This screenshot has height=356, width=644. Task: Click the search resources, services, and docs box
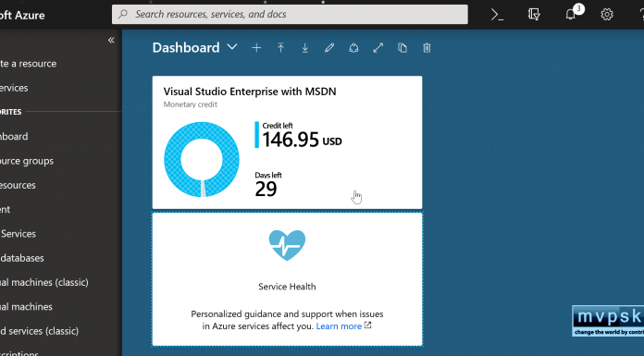point(290,15)
